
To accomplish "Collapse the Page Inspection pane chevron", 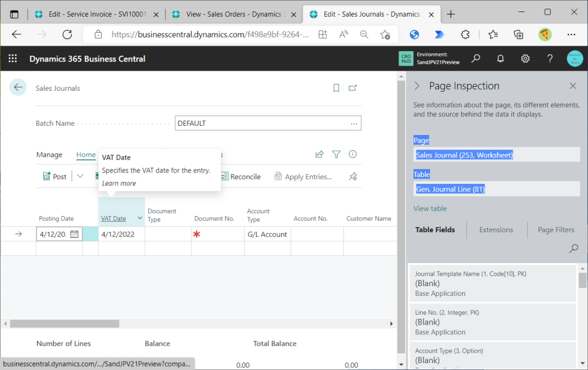I will (x=417, y=86).
